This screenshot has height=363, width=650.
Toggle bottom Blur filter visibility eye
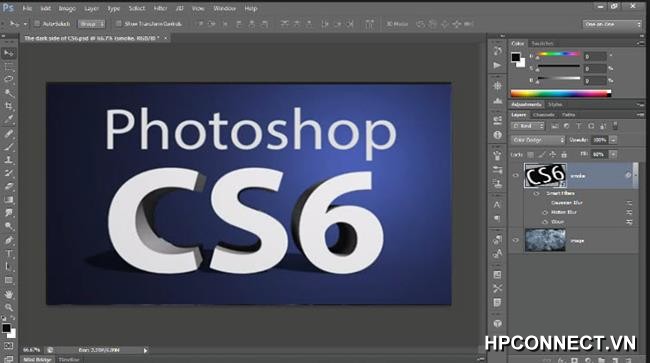(545, 223)
